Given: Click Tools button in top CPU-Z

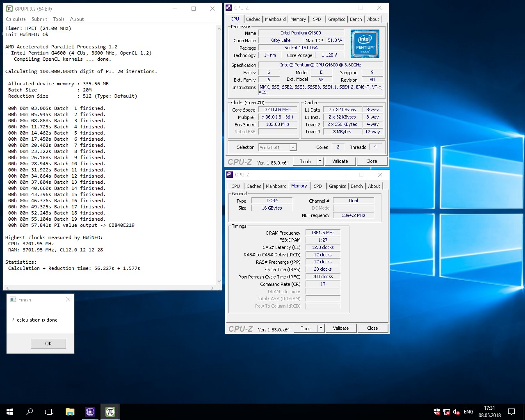Looking at the screenshot, I should coord(305,161).
